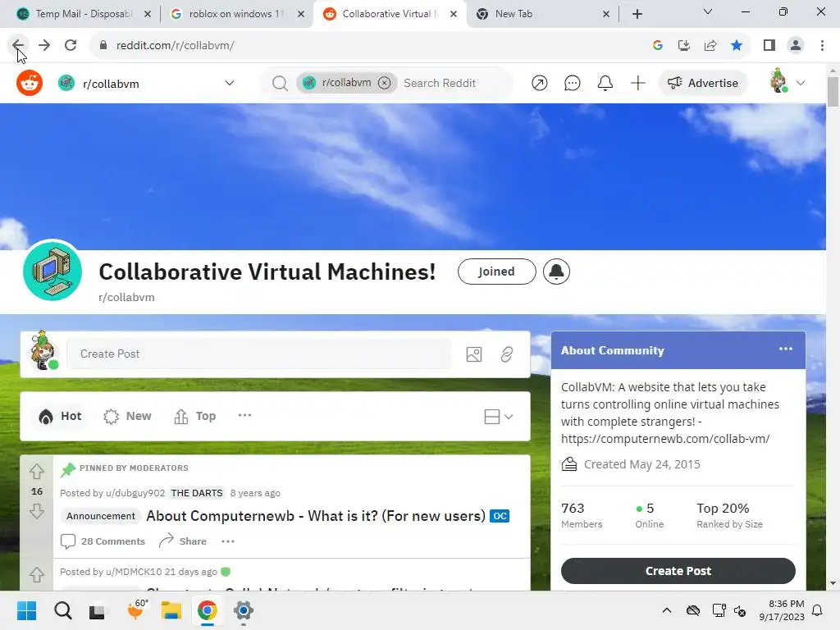The height and width of the screenshot is (630, 840).
Task: Upvote the u/MDMCK10 post
Action: 36,574
